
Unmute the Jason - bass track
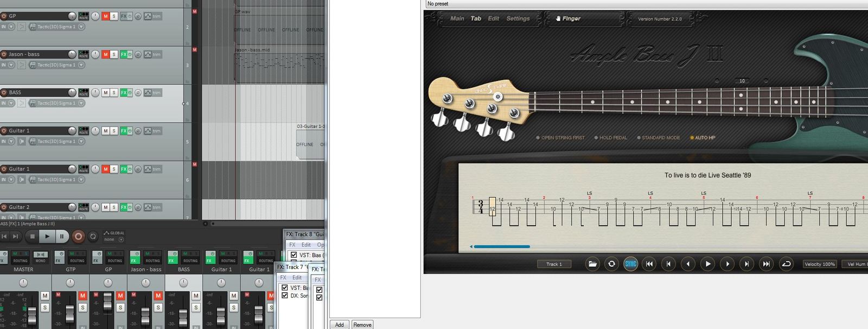pyautogui.click(x=105, y=54)
